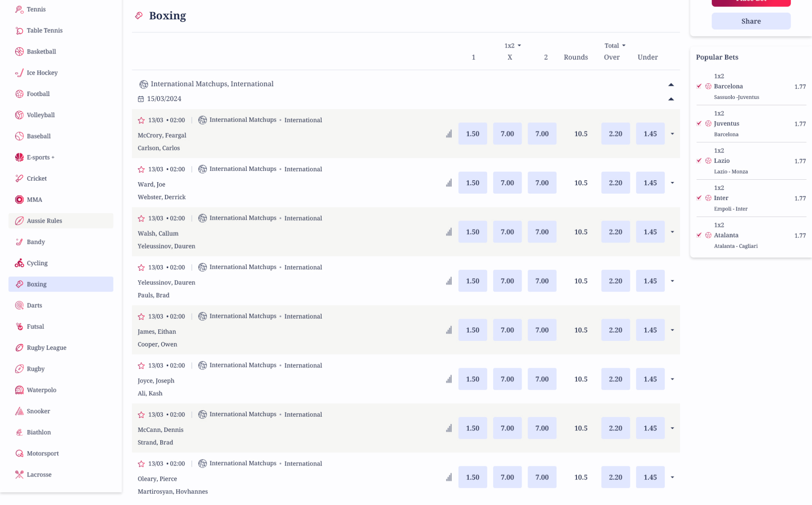This screenshot has width=812, height=505.
Task: Expand more markets for Walsh vs Yeleussinov
Action: (672, 232)
